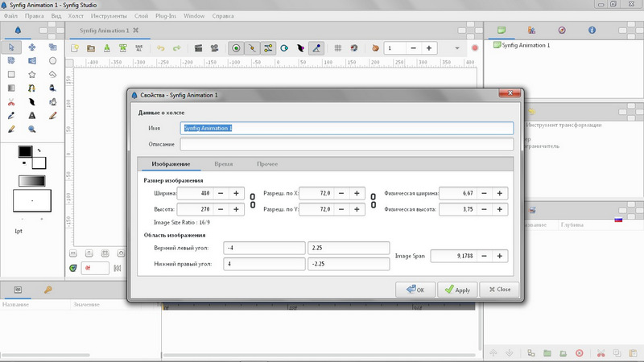Select the Scale tool
Screen dimensions: 644x362
pyautogui.click(x=52, y=47)
